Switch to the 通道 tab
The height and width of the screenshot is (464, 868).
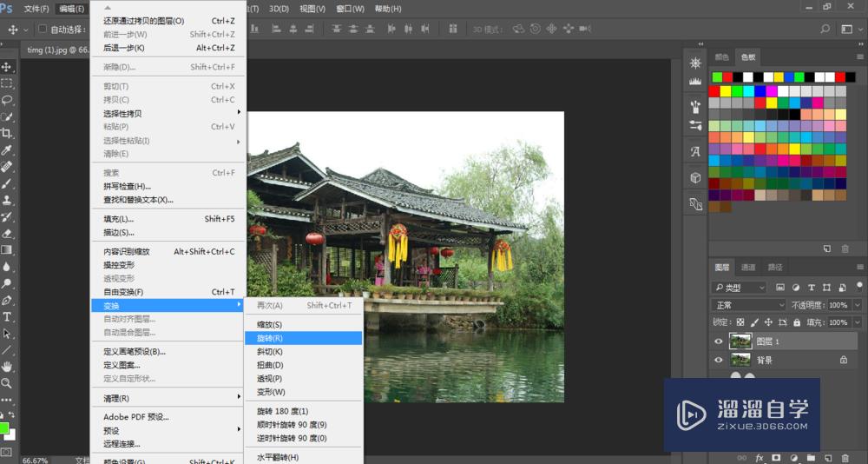pyautogui.click(x=748, y=268)
